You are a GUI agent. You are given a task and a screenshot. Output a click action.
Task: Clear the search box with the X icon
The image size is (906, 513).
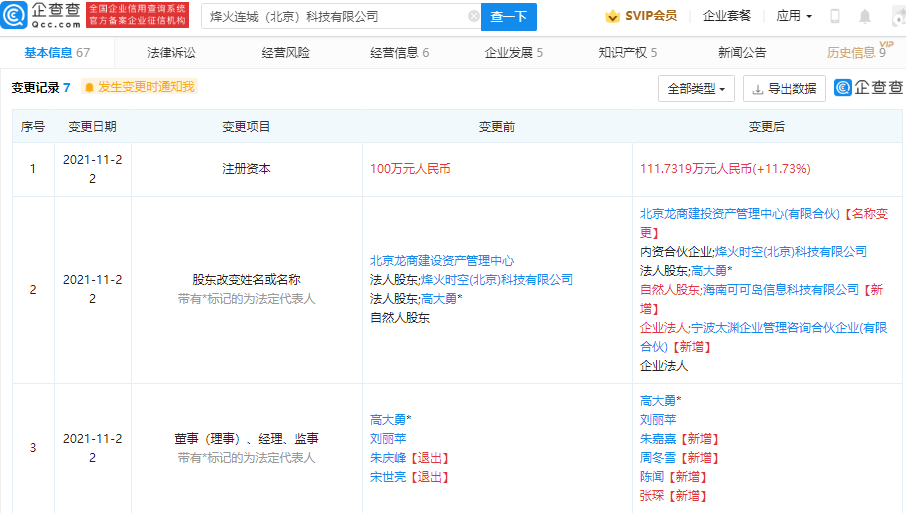point(473,16)
